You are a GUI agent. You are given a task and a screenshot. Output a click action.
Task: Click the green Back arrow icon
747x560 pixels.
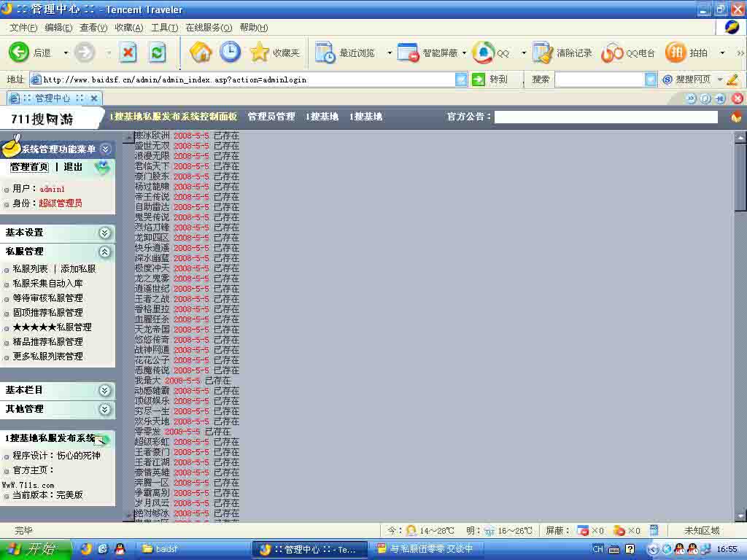pos(19,52)
